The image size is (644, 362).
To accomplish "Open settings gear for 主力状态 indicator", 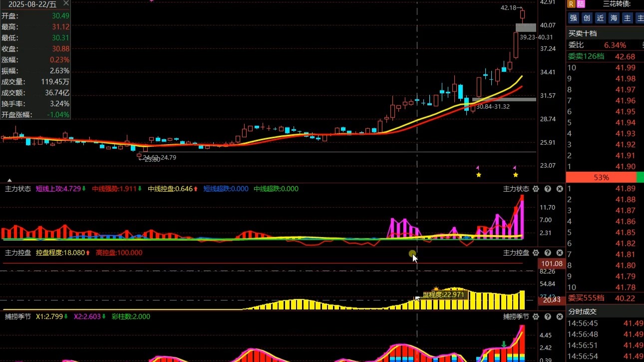I will click(x=536, y=189).
